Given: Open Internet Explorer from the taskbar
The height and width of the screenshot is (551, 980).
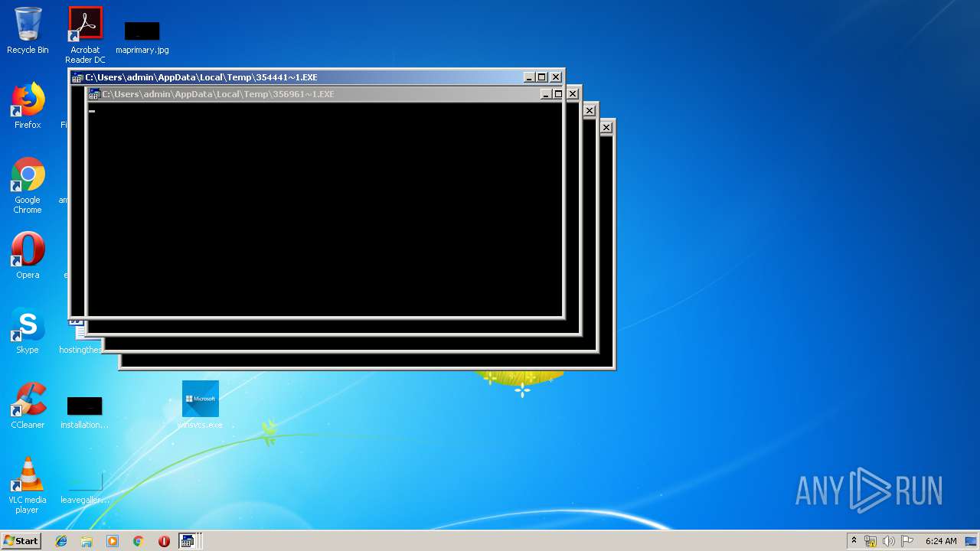Looking at the screenshot, I should pos(61,541).
